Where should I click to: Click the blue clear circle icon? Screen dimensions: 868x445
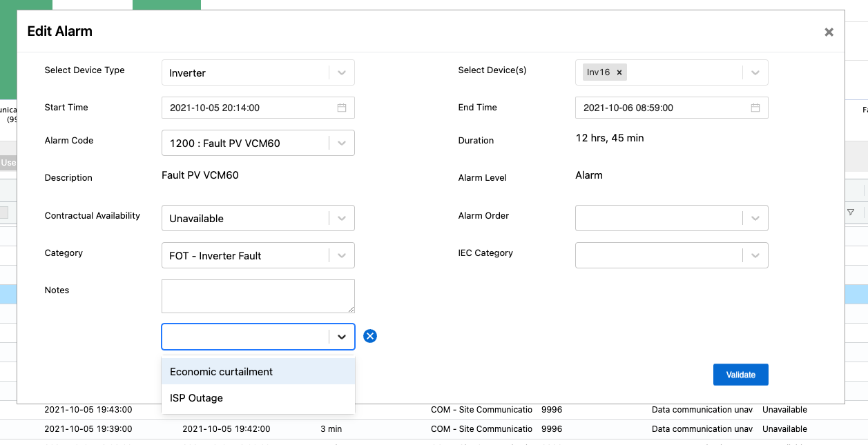click(x=370, y=336)
